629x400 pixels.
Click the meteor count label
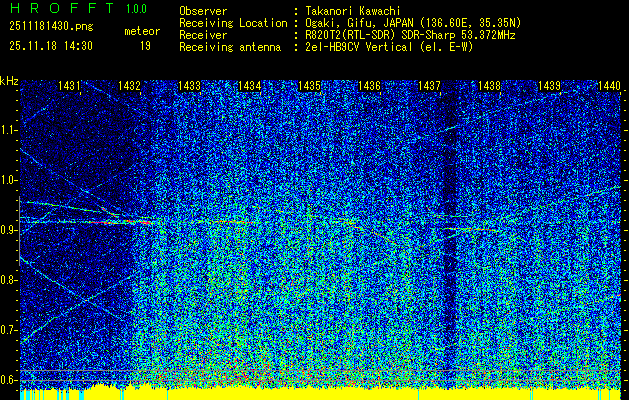pyautogui.click(x=142, y=31)
